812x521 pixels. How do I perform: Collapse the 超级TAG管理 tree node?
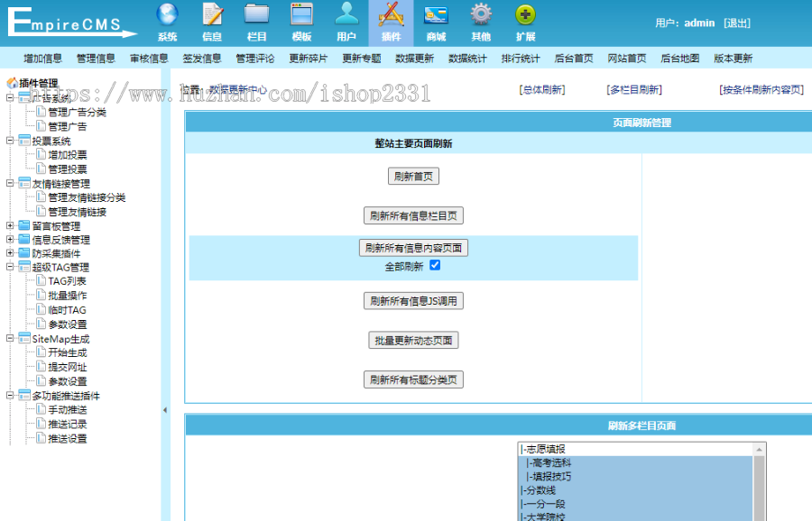pyautogui.click(x=10, y=267)
